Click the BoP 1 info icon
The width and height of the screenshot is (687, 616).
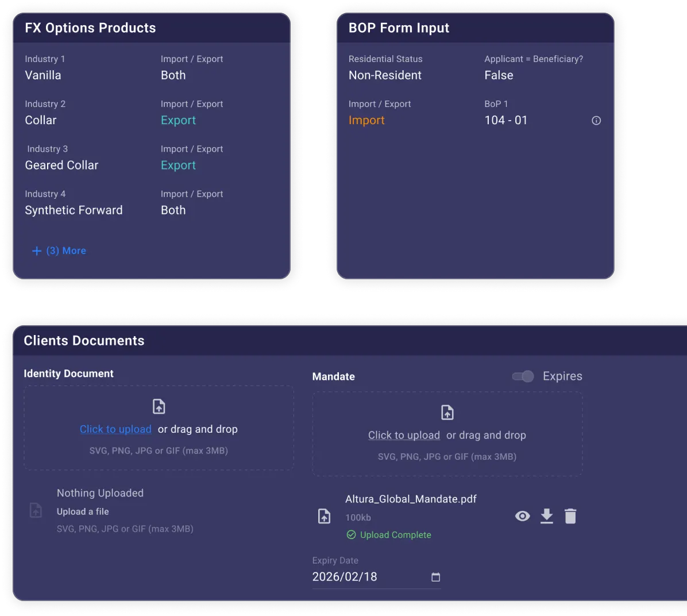[x=596, y=121]
